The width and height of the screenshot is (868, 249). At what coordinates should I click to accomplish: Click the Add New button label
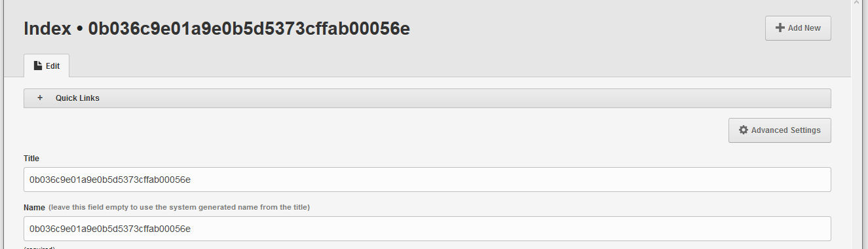pos(804,28)
